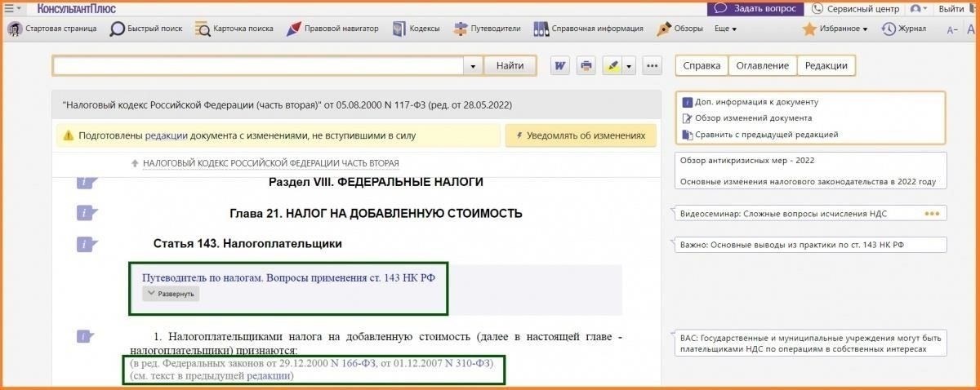This screenshot has height=390, width=980.
Task: Switch to the Справка tab
Action: [x=702, y=65]
